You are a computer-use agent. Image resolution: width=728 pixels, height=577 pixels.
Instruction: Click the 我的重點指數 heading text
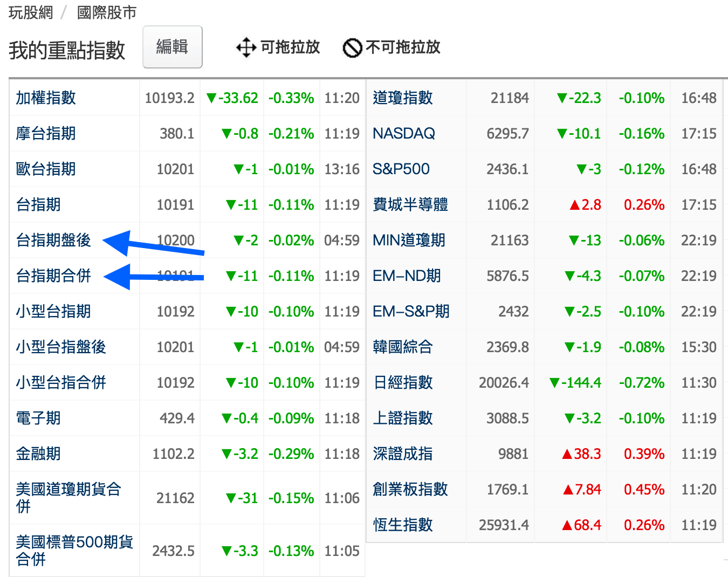coord(67,51)
